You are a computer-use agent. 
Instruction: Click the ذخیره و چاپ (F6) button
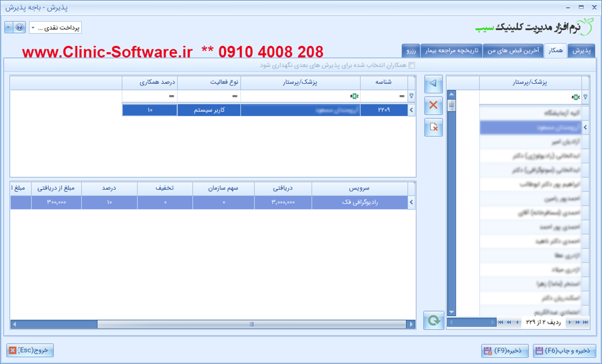click(x=564, y=351)
